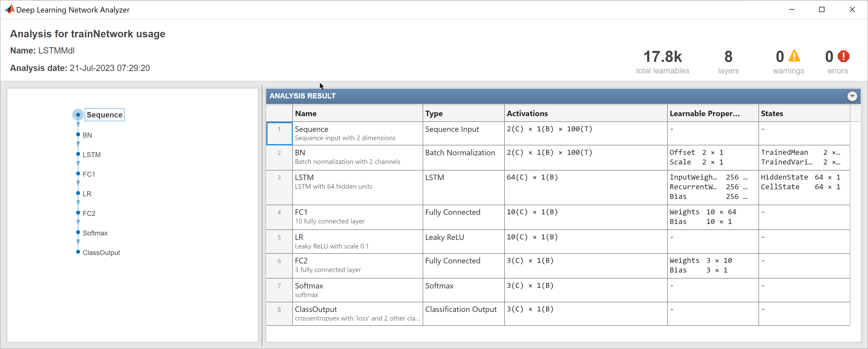The height and width of the screenshot is (349, 868).
Task: Select the Softmax node in graph
Action: (95, 233)
